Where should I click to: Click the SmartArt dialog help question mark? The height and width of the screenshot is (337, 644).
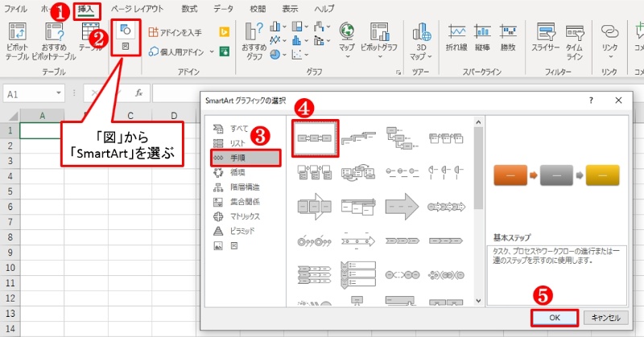[591, 101]
